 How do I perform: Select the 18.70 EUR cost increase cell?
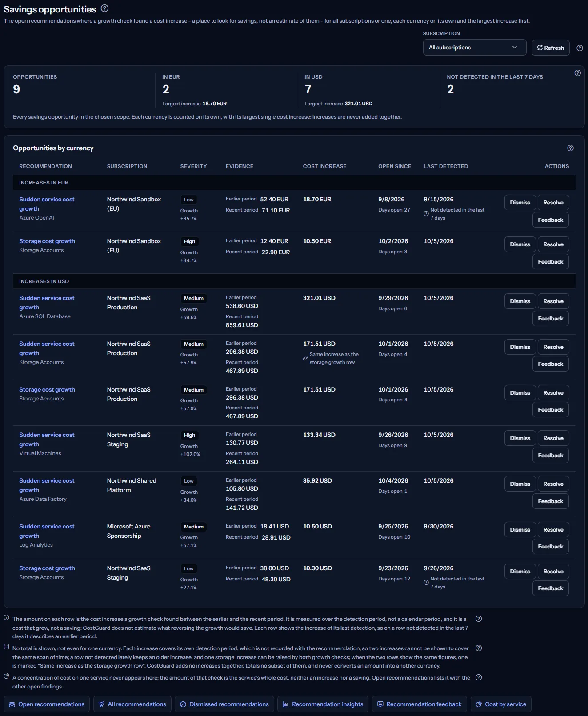(x=317, y=200)
